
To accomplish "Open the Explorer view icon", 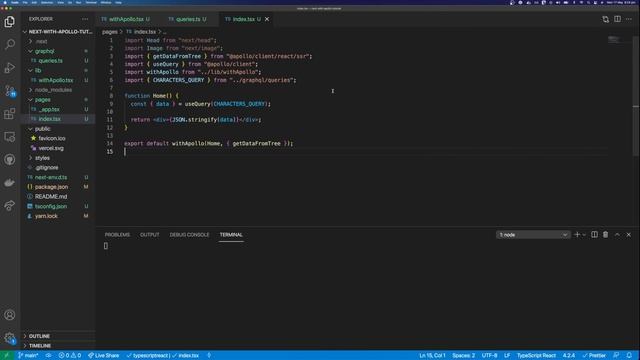I will (x=9, y=22).
